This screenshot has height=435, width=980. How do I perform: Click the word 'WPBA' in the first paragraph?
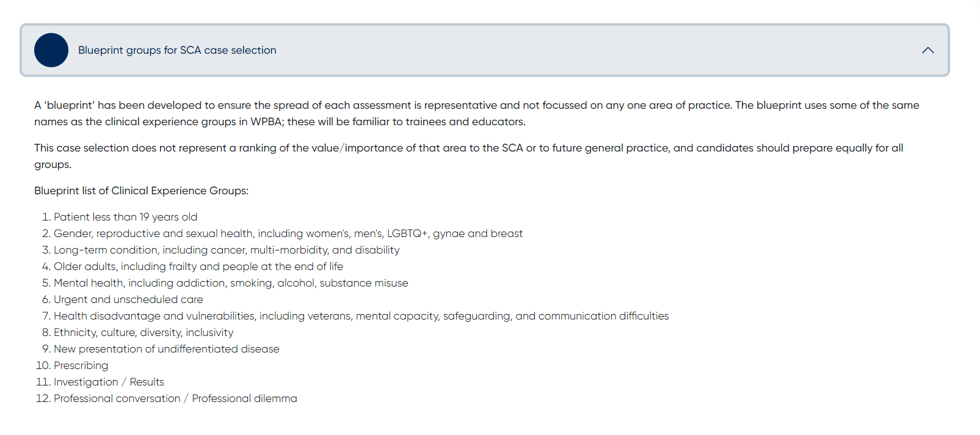point(266,122)
